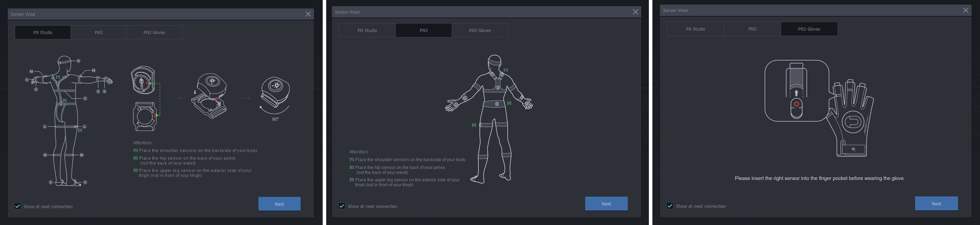Click shoulder sensors note [1] in middle window
Screen dimensions: 980x225
pyautogui.click(x=408, y=160)
